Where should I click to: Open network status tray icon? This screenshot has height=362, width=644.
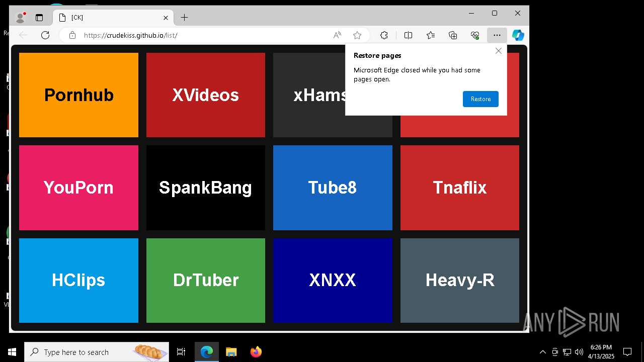(567, 352)
